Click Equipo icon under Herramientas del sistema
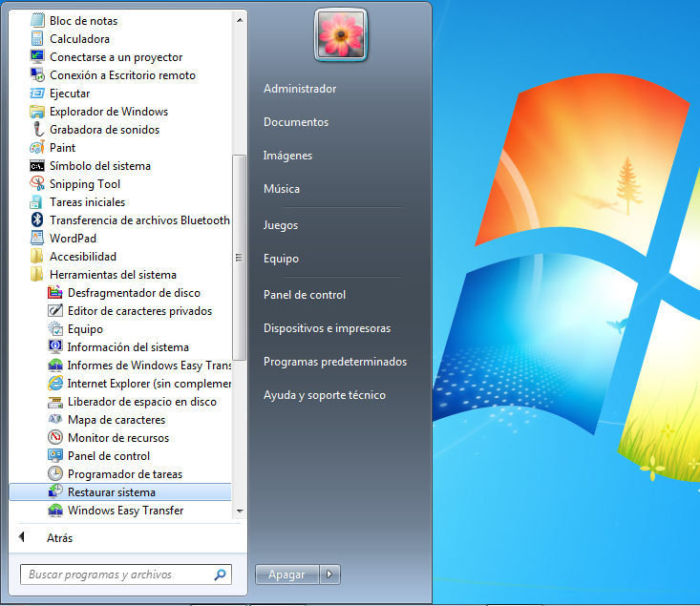This screenshot has height=606, width=700. pyautogui.click(x=55, y=329)
